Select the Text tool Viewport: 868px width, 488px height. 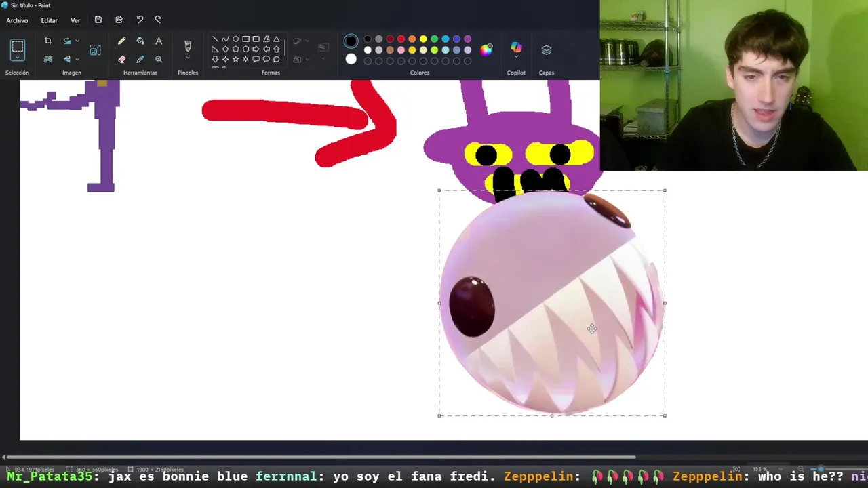point(159,41)
